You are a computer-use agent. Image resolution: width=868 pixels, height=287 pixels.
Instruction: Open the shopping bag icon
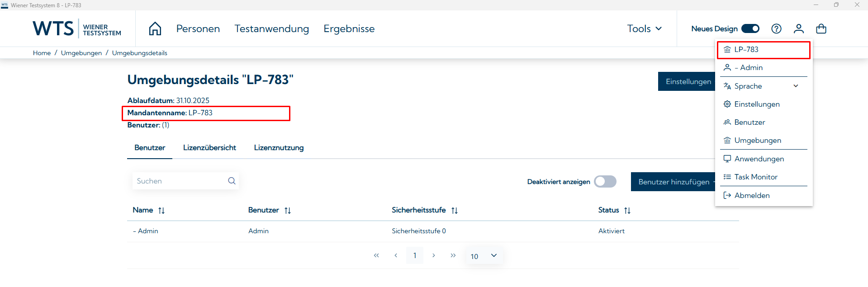821,28
